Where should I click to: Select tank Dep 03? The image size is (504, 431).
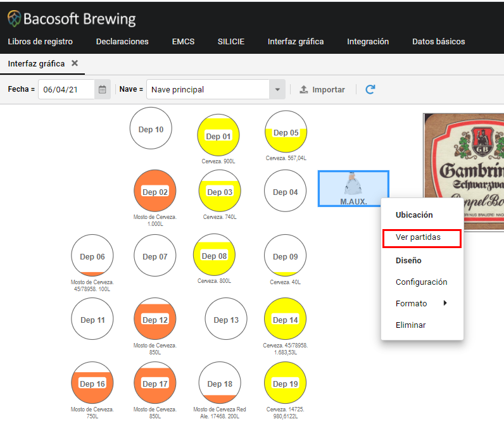(220, 191)
